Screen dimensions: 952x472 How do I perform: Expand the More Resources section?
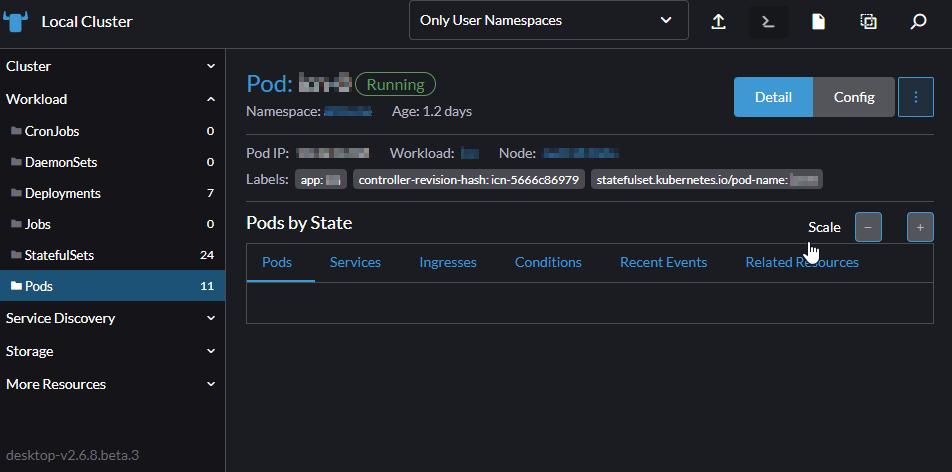pyautogui.click(x=112, y=384)
